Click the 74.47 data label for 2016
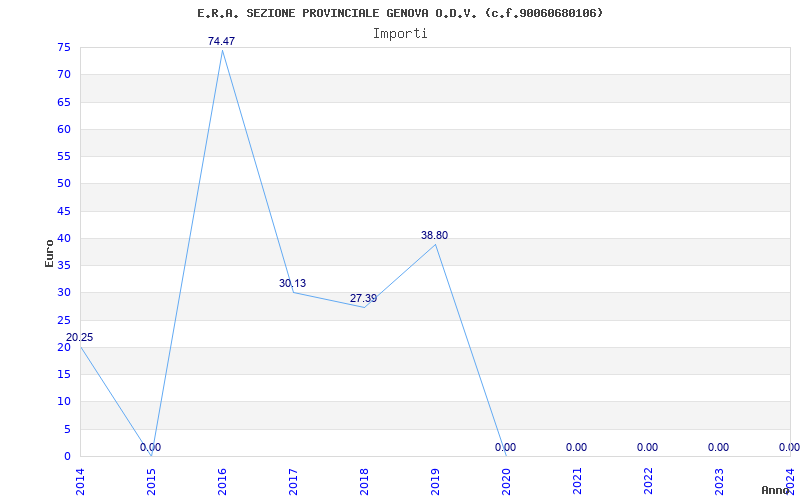The image size is (800, 500). tap(221, 41)
